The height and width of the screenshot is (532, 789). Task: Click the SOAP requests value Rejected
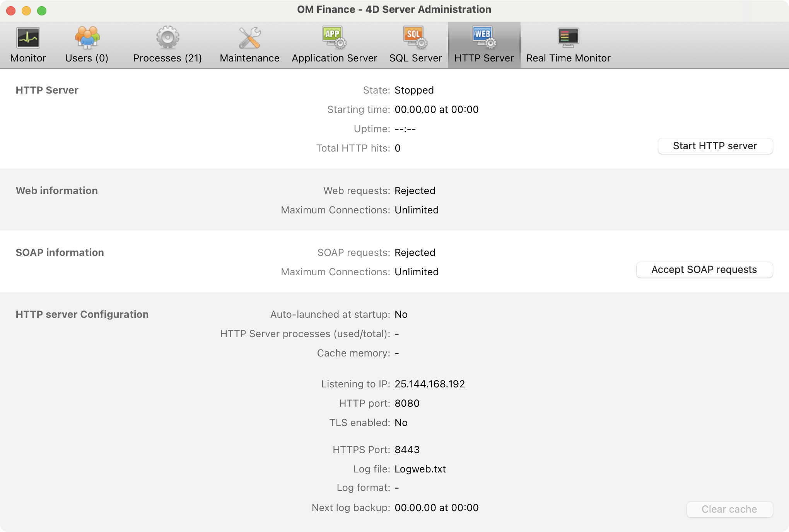coord(415,252)
